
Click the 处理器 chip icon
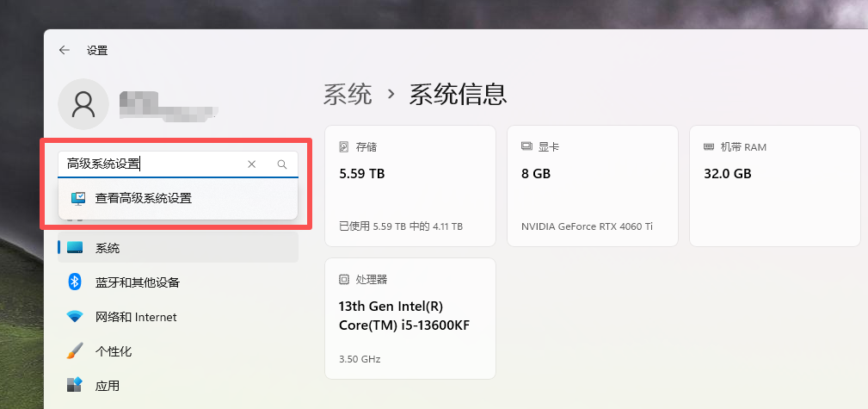(x=344, y=279)
